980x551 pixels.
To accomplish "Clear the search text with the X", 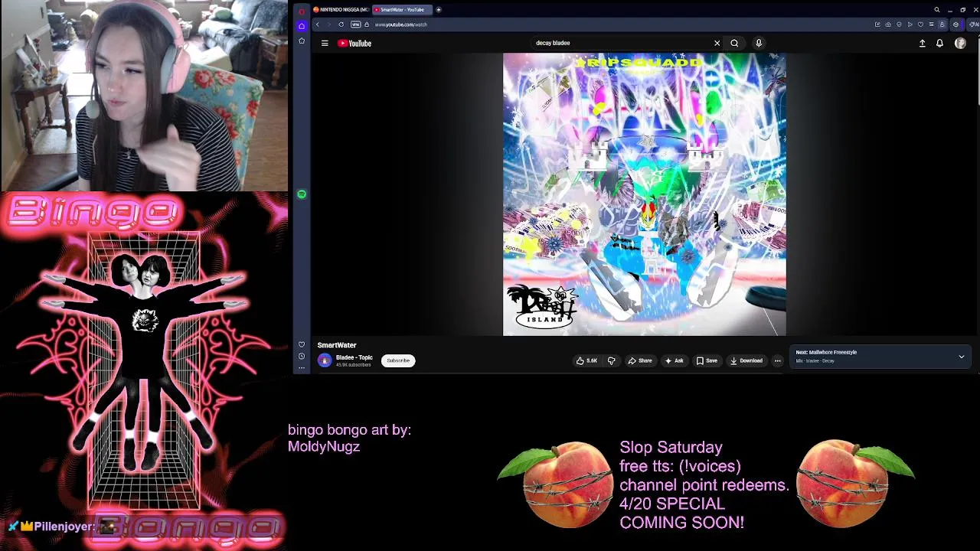I will coord(717,43).
